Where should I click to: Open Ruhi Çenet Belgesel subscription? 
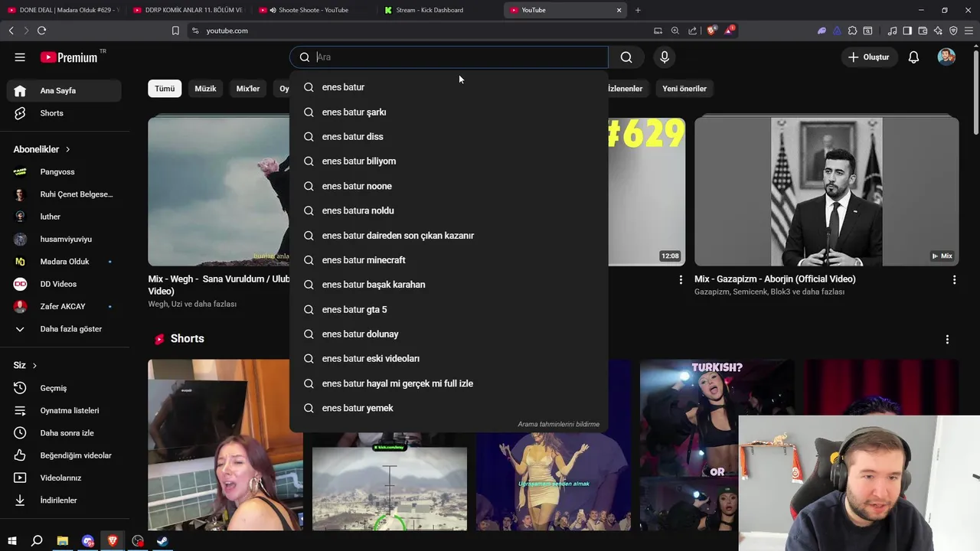[x=64, y=194]
